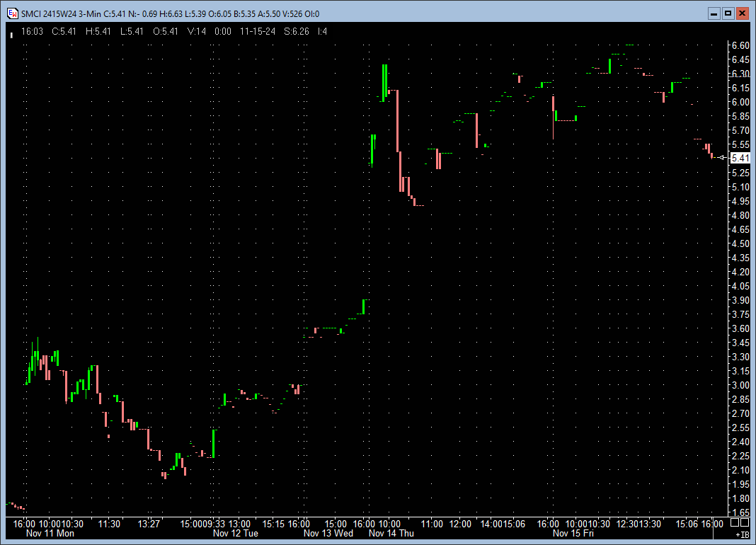The width and height of the screenshot is (756, 545).
Task: Click the L:5.41 value in the data line
Action: tap(132, 31)
